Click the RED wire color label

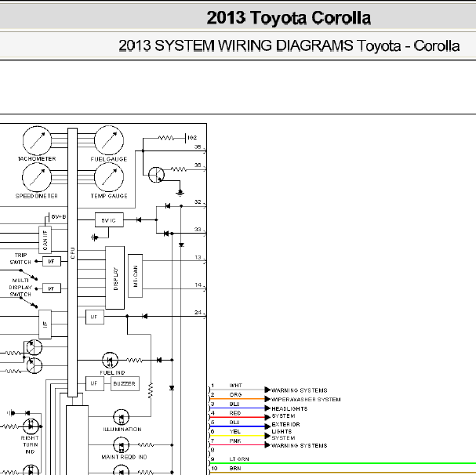235,413
